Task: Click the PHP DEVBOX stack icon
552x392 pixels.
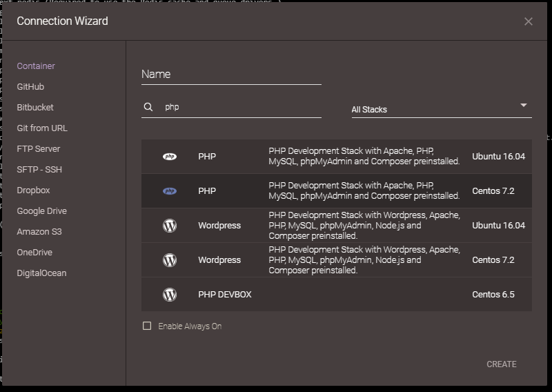Action: point(170,295)
